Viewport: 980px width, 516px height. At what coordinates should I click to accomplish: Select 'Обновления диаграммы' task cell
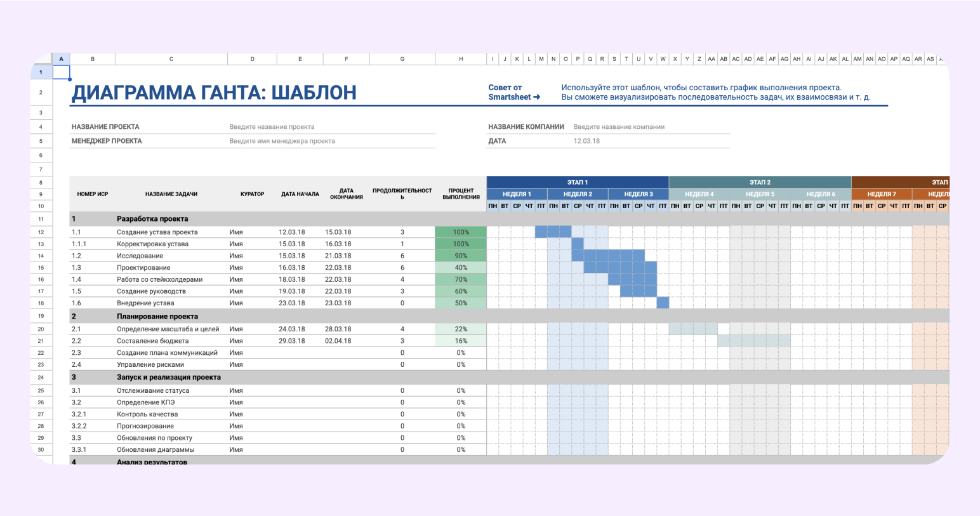pyautogui.click(x=171, y=450)
